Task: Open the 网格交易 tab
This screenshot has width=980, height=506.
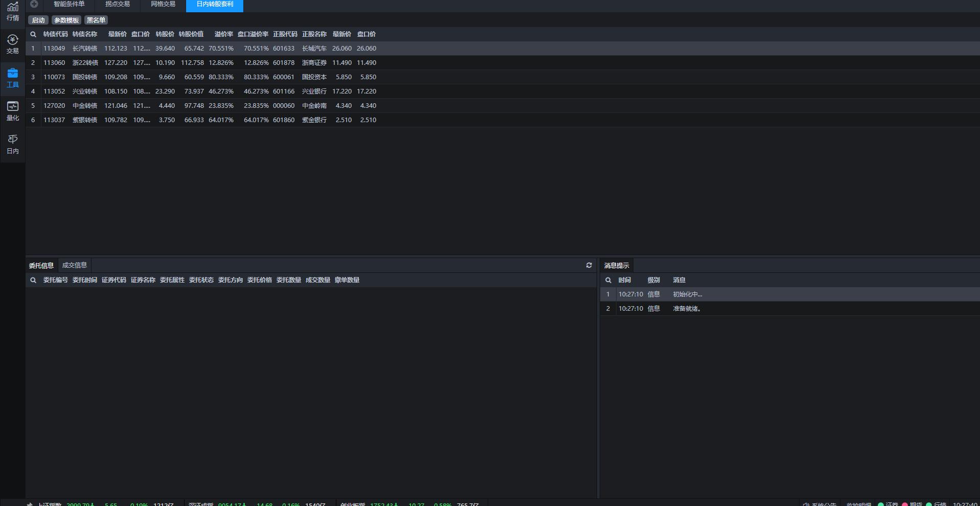Action: pos(163,4)
